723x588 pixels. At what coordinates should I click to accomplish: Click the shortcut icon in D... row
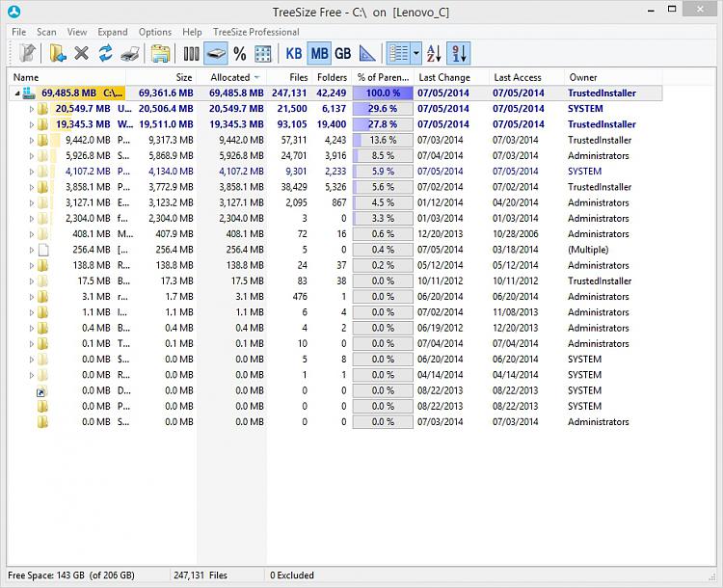pyautogui.click(x=41, y=391)
